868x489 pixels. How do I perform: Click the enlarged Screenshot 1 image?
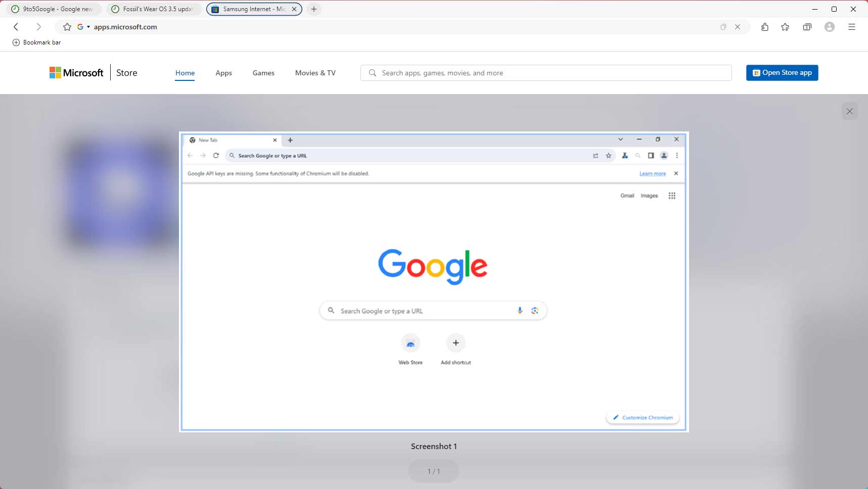(x=434, y=282)
